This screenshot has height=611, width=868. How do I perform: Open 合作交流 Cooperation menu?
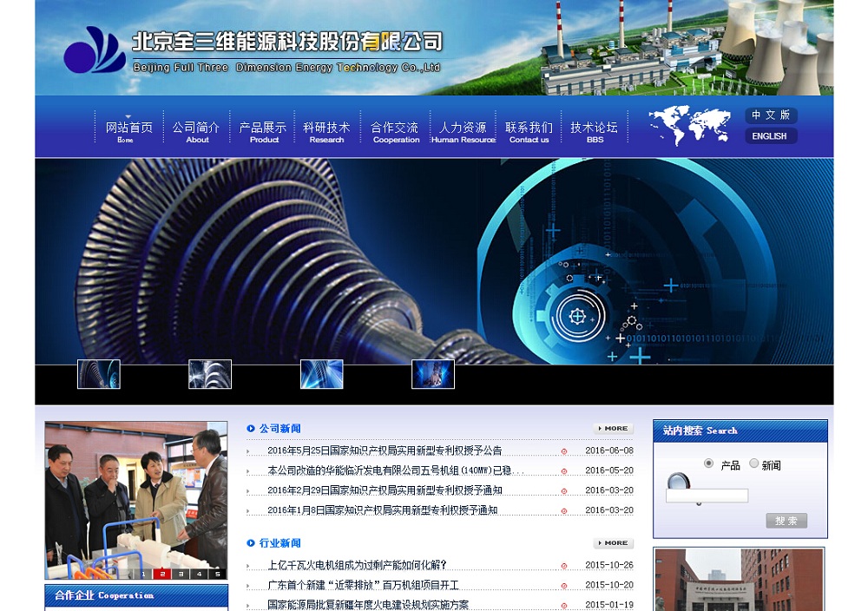click(395, 132)
